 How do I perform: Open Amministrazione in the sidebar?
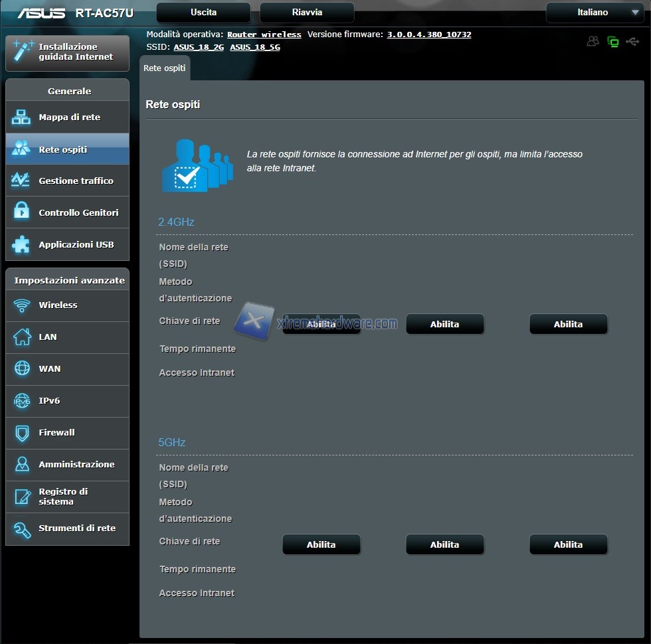[76, 465]
